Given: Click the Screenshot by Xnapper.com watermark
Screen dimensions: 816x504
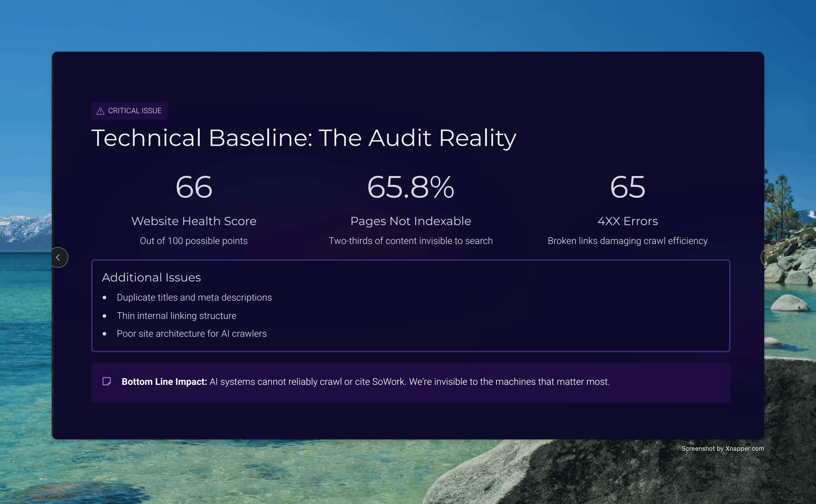Looking at the screenshot, I should pos(723,449).
